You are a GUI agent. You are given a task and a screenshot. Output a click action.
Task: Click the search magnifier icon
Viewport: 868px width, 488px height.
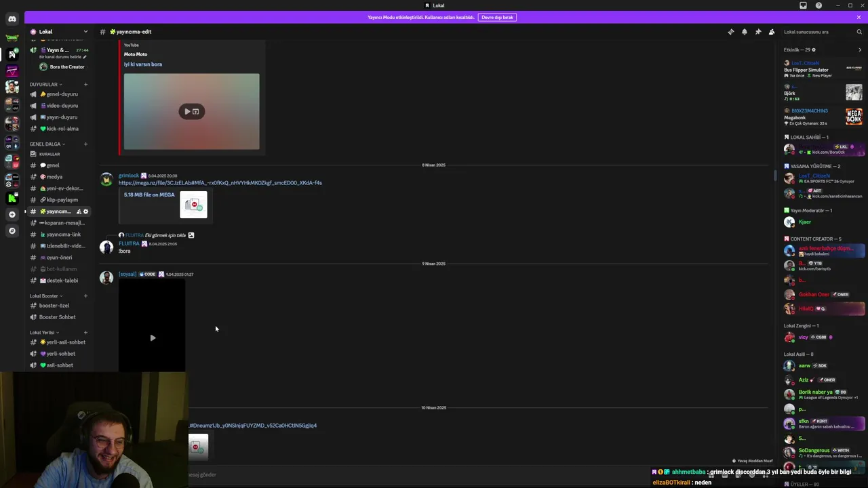(859, 32)
